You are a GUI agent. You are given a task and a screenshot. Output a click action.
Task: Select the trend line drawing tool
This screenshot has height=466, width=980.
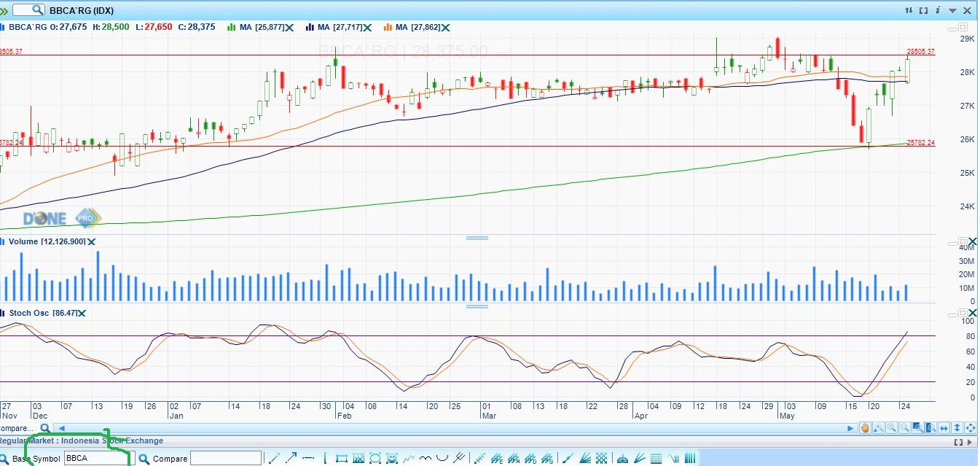click(x=274, y=458)
